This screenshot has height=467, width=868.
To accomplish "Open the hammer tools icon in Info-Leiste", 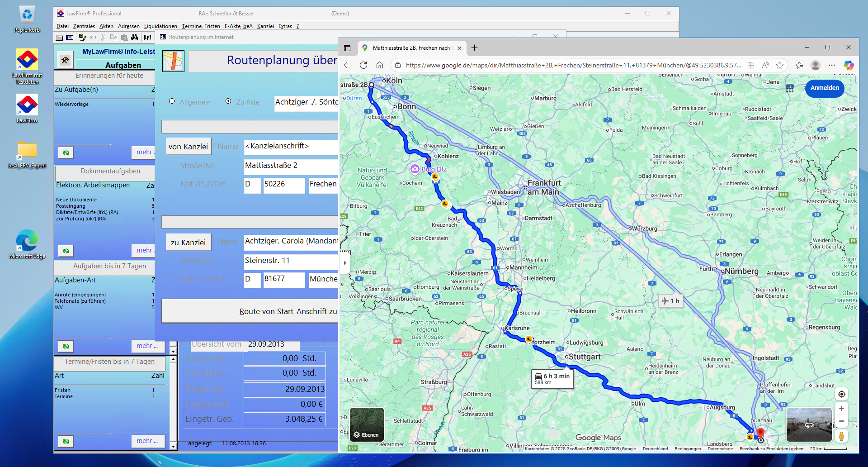I will pyautogui.click(x=65, y=60).
